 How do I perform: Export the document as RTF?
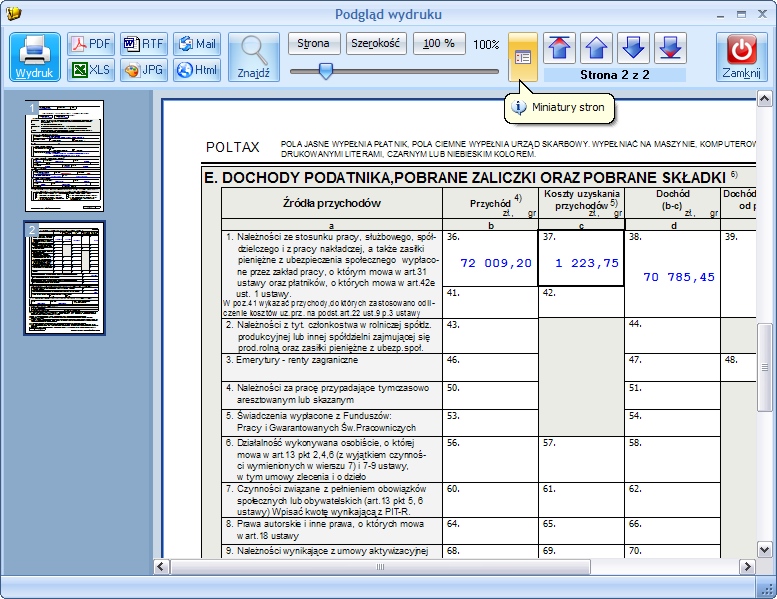click(x=144, y=44)
